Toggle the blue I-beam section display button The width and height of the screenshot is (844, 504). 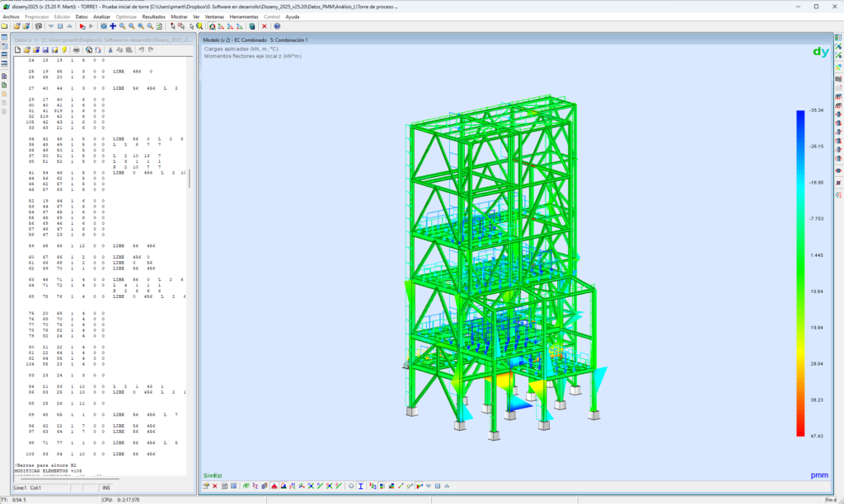(361, 486)
